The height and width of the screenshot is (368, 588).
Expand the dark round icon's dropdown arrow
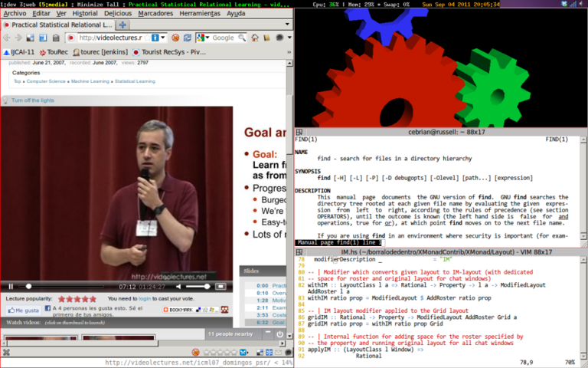[289, 38]
